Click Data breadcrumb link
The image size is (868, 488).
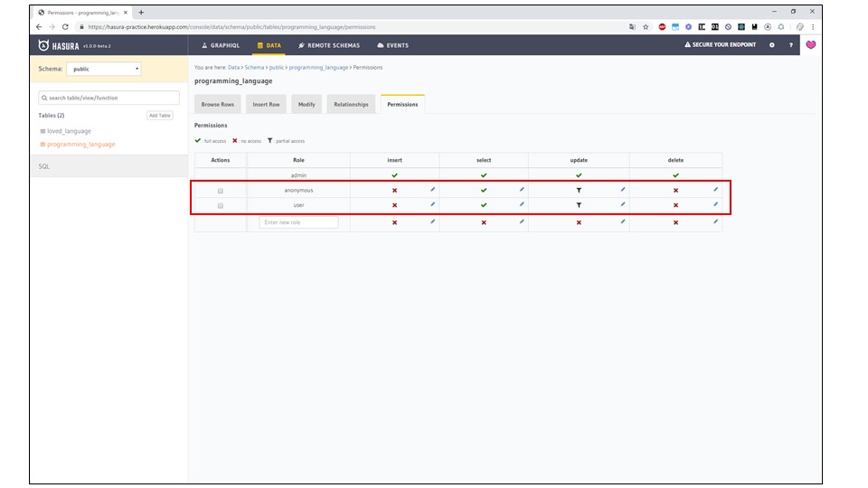233,68
